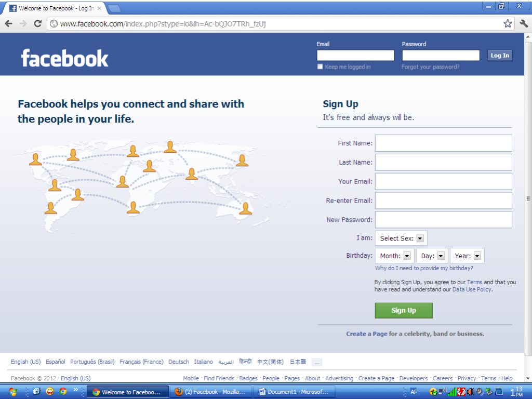Open the Help footer link
The image size is (532, 399).
tap(507, 378)
